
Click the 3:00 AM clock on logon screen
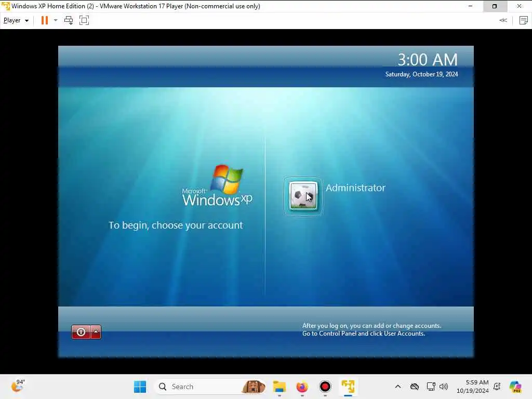point(428,60)
